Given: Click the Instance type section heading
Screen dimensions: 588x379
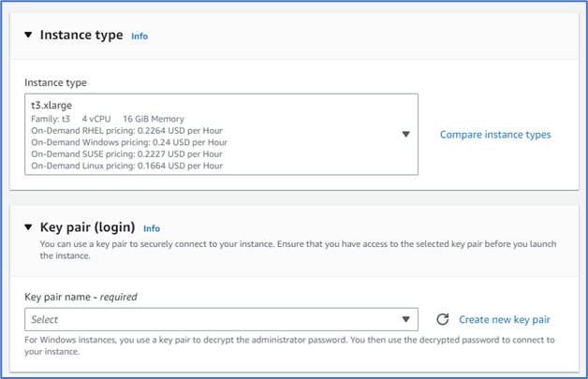Looking at the screenshot, I should [x=81, y=36].
